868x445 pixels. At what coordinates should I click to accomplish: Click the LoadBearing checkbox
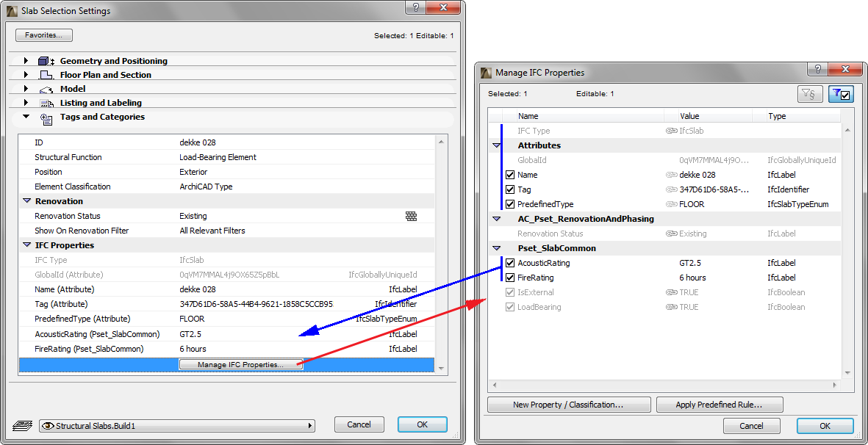point(510,307)
